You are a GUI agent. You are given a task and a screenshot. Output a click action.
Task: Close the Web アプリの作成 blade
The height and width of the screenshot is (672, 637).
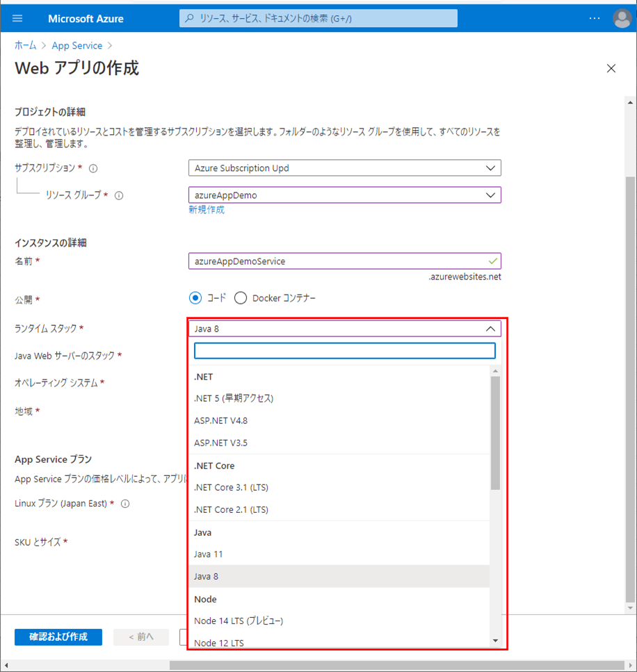(611, 68)
